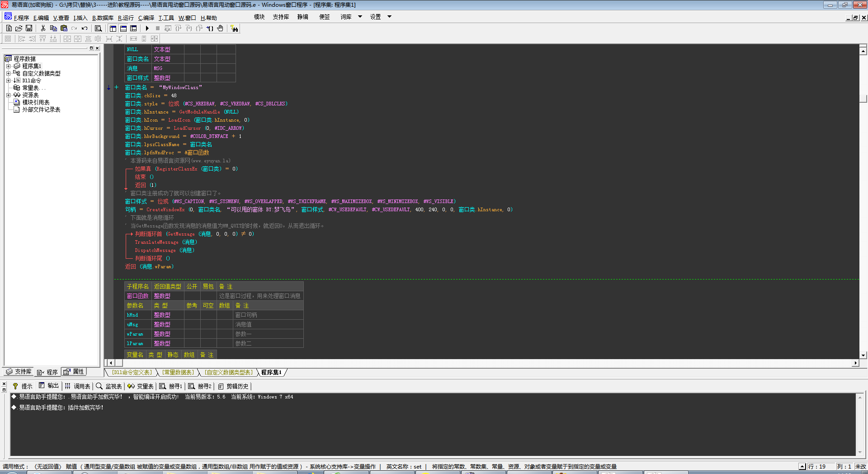Switch to the 属性 panel tab
This screenshot has width=868, height=474.
point(74,372)
